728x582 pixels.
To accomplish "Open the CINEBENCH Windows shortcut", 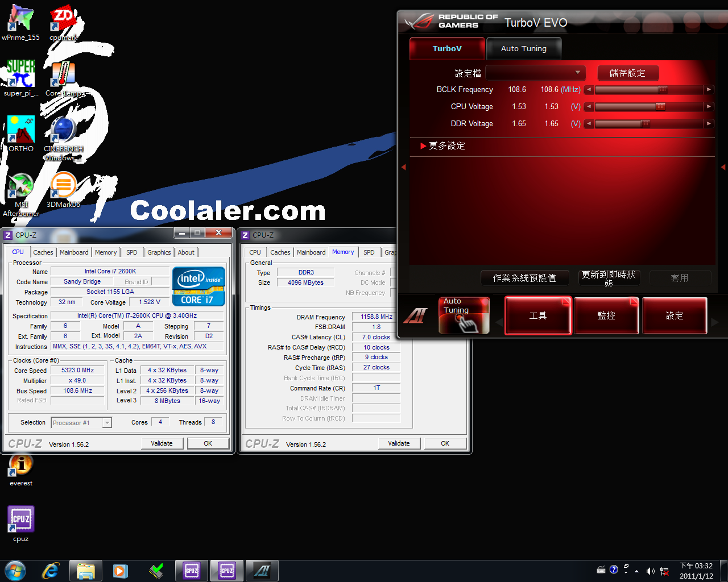I will [63, 139].
